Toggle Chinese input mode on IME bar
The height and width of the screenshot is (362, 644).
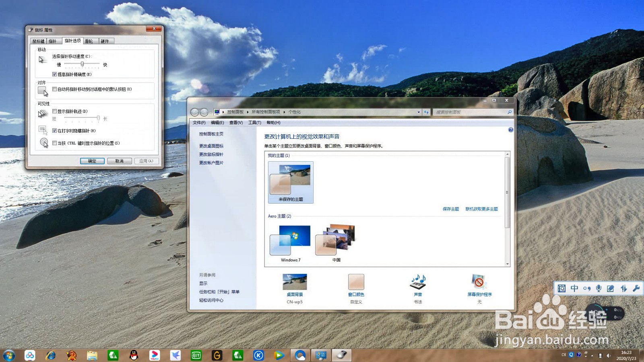[574, 288]
